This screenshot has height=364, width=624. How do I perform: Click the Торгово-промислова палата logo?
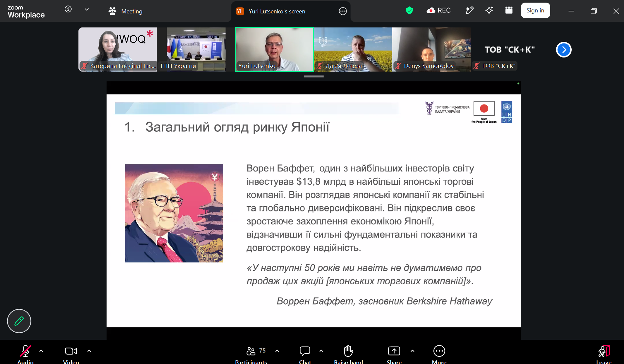(x=447, y=108)
